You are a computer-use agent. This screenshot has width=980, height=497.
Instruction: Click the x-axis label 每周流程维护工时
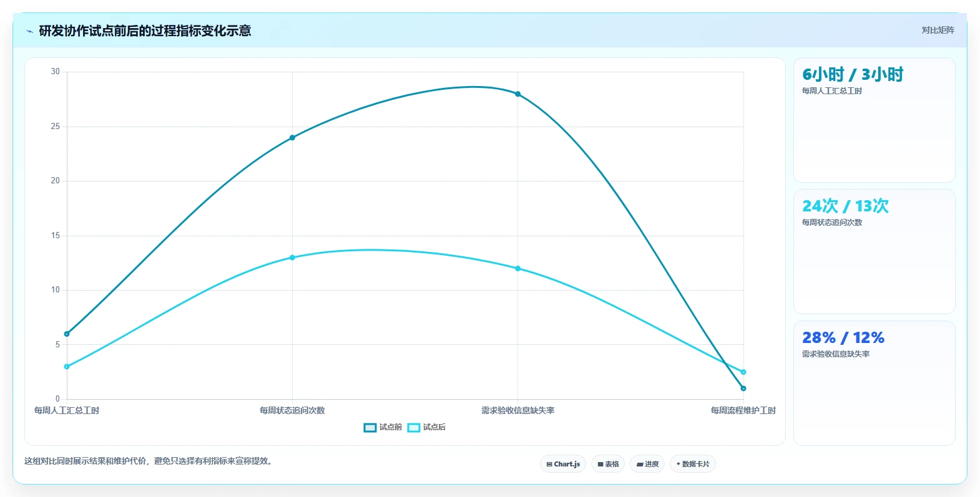(x=743, y=410)
